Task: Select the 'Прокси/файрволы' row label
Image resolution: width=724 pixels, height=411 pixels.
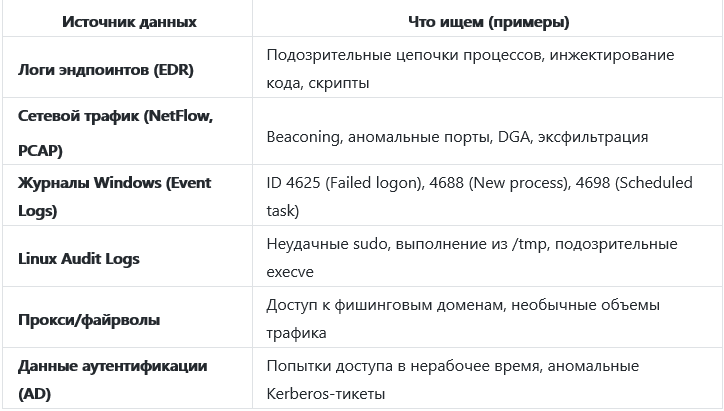Action: point(89,320)
